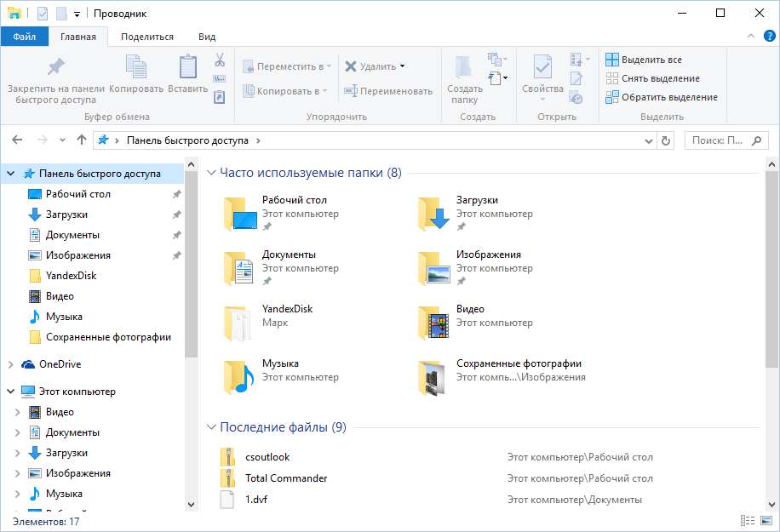Screen dimensions: 780x532
Task: Open the Вид ribbon tab
Action: pyautogui.click(x=207, y=37)
